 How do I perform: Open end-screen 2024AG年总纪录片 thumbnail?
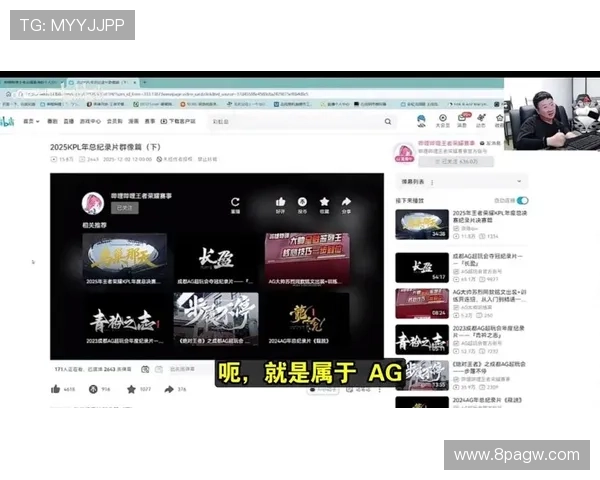(x=307, y=319)
